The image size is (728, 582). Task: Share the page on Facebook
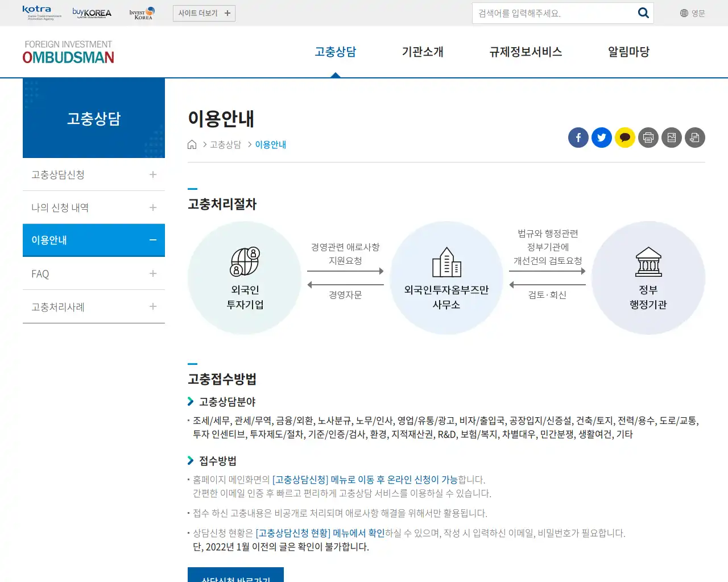(x=578, y=138)
